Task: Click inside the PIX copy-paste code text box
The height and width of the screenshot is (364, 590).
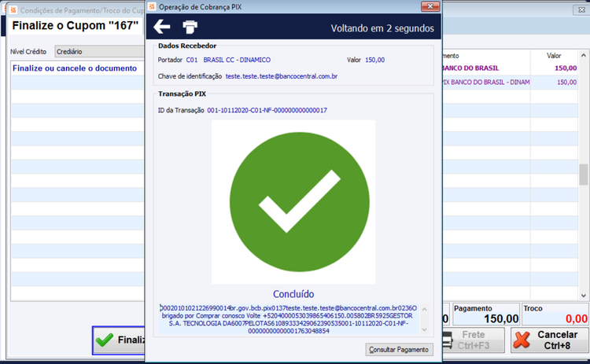Action: coord(289,319)
